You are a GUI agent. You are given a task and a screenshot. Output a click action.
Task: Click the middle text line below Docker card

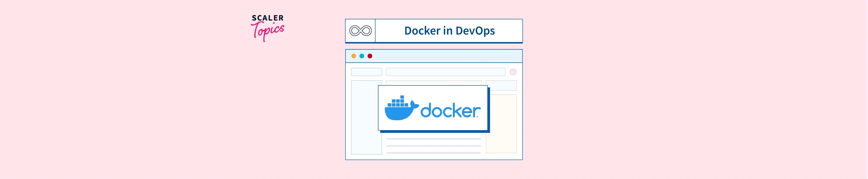pos(433,146)
